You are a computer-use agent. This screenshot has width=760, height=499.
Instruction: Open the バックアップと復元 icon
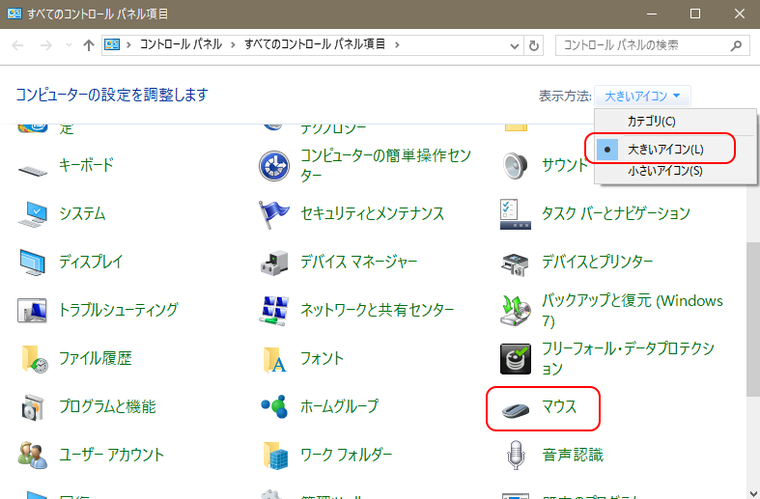[x=515, y=311]
